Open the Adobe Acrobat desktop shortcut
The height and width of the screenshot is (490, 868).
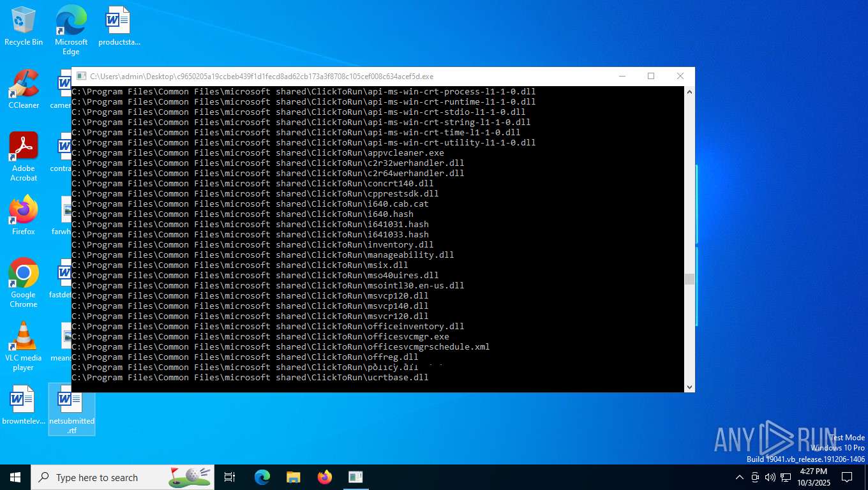pos(24,157)
